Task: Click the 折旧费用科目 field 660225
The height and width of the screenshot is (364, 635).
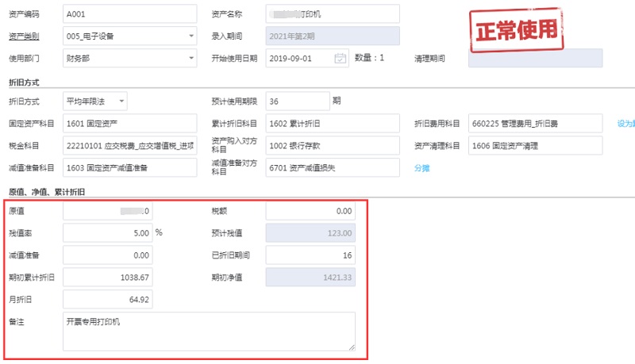Action: (x=535, y=124)
